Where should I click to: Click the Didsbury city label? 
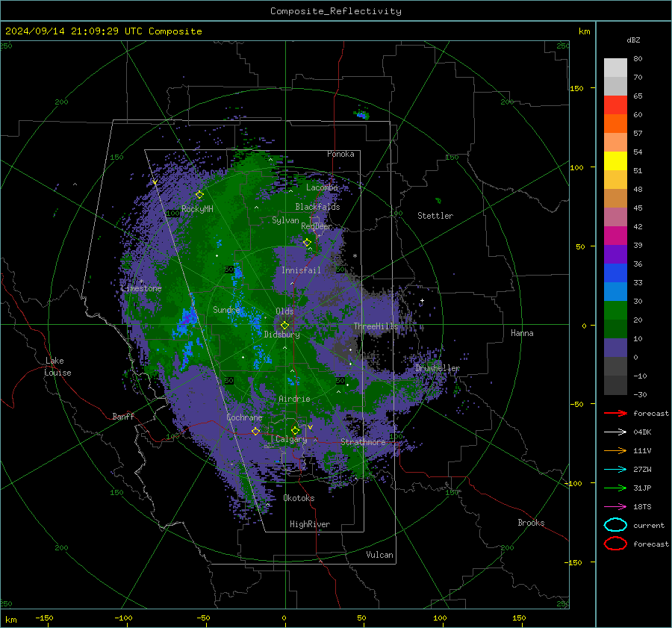(x=281, y=335)
